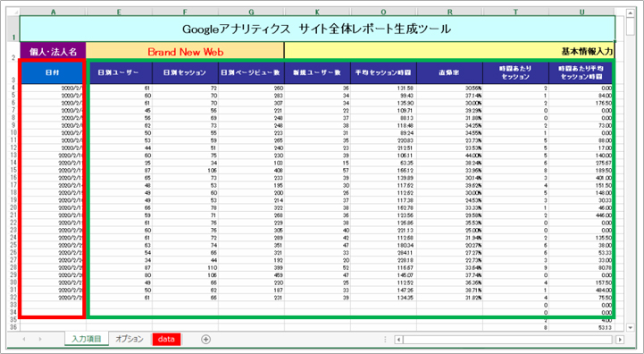Select column A header
Viewport: 644px width, 354px height.
53,13
